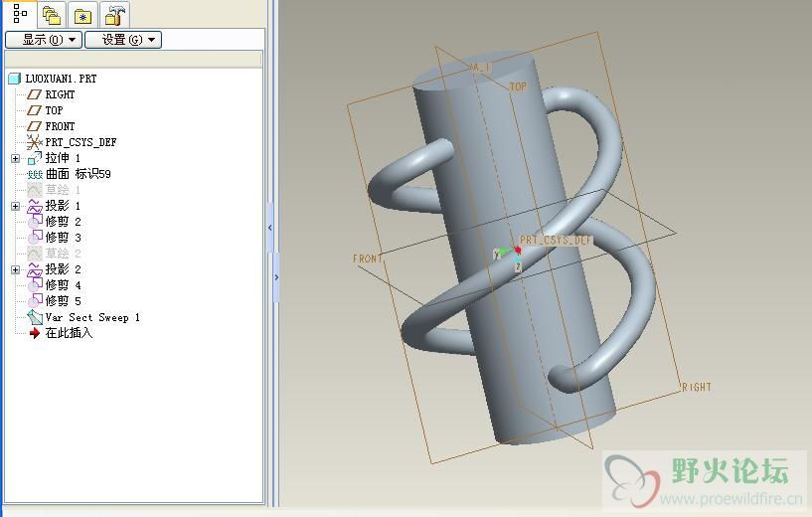Click the 投影 1 projection icon

point(35,206)
